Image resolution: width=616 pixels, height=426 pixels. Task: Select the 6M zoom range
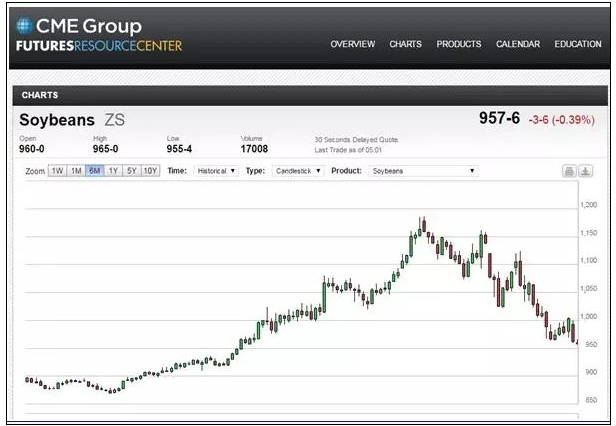pyautogui.click(x=95, y=171)
